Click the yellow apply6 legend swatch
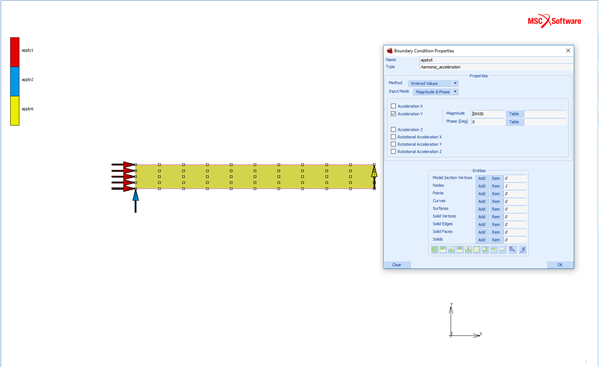The width and height of the screenshot is (599, 367). click(x=15, y=111)
